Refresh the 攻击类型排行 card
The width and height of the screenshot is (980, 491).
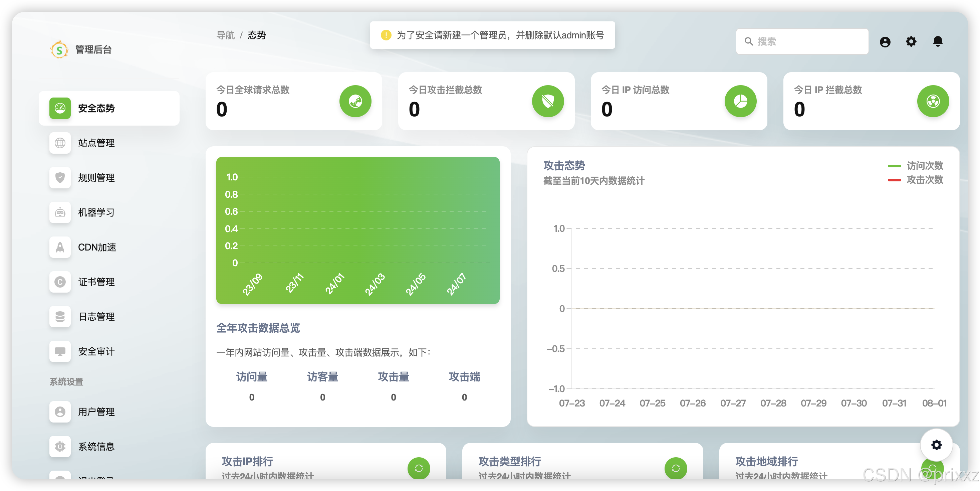(x=676, y=468)
